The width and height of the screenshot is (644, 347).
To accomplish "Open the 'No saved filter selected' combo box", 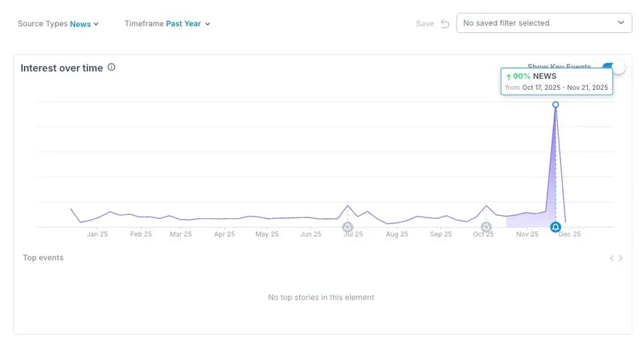I will pos(544,23).
